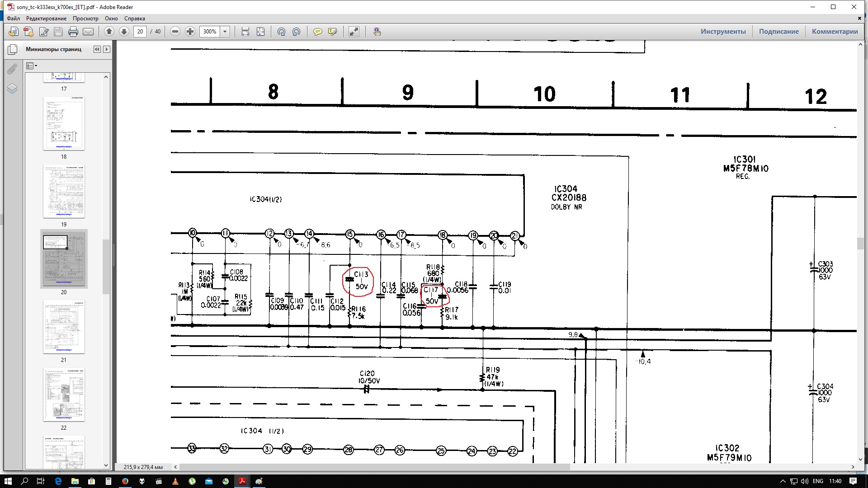Zoom out with the minus button

coord(175,32)
